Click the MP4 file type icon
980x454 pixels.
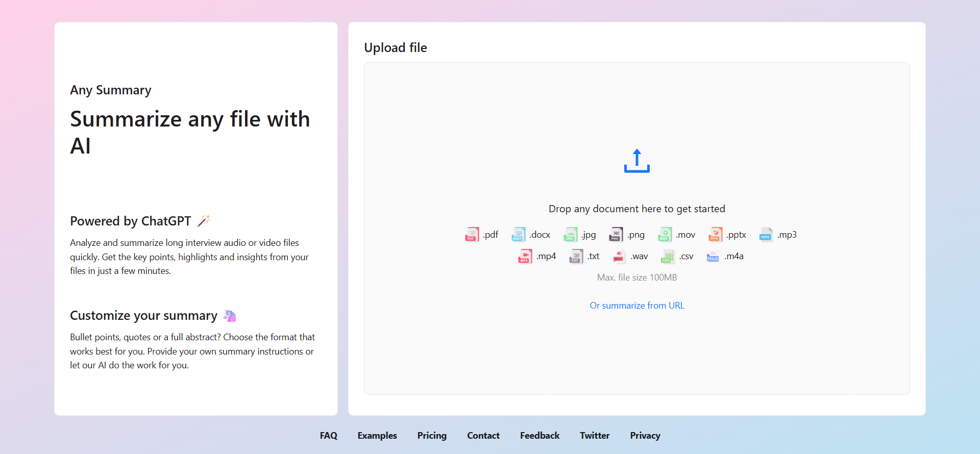525,256
